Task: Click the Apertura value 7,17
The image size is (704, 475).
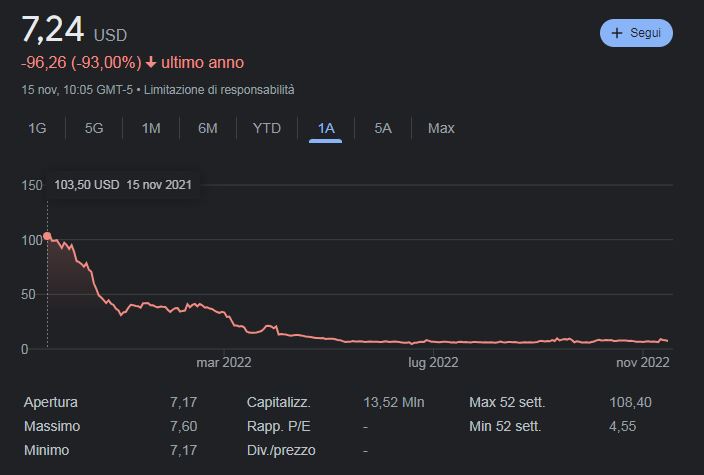Action: 183,402
